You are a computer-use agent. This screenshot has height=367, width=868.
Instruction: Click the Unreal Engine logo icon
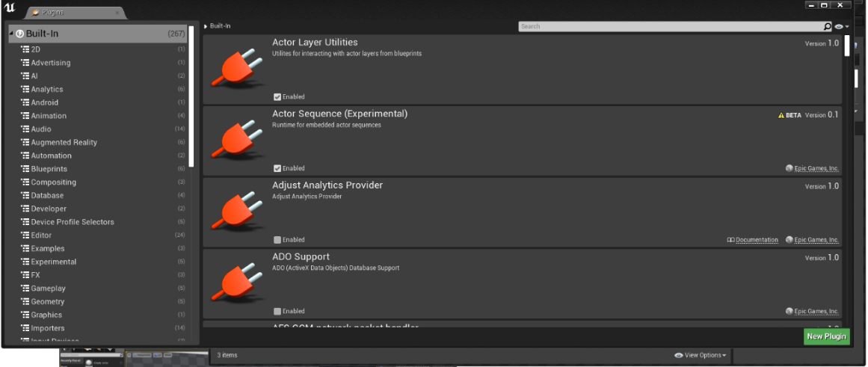click(x=10, y=8)
